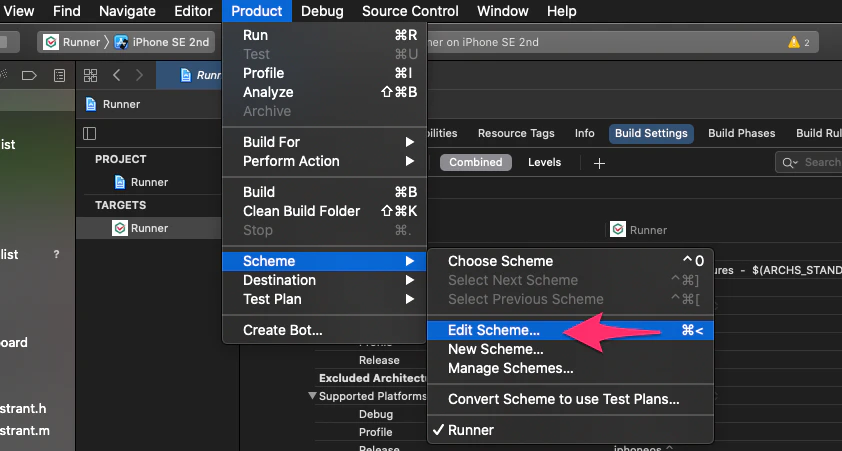842x451 pixels.
Task: Click the Runner breadcrumb in jump bar
Action: tap(113, 104)
